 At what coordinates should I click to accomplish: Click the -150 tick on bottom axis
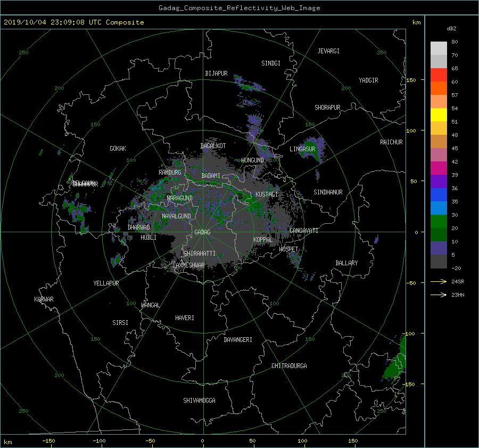point(48,441)
